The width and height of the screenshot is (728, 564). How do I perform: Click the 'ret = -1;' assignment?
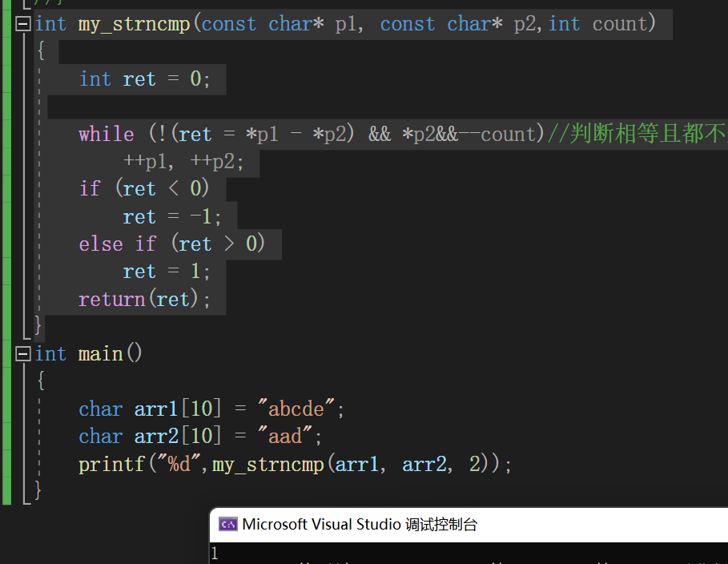pos(171,217)
